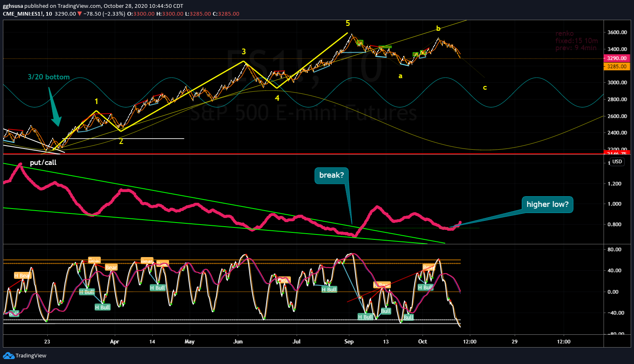Click the header last price 3290.00
Image resolution: width=634 pixels, height=364 pixels.
65,14
